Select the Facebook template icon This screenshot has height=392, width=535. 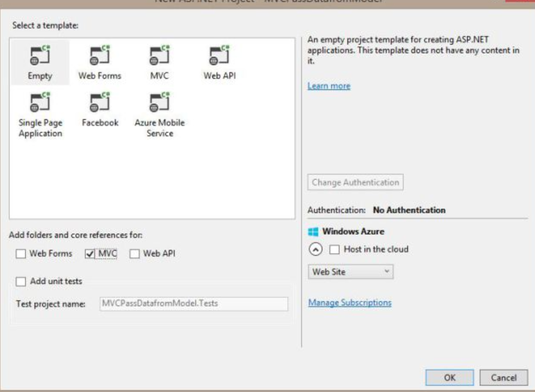(x=100, y=103)
